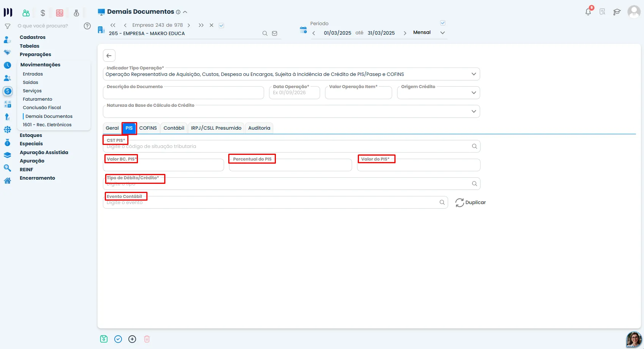This screenshot has width=644, height=349.
Task: Click the dollar sign module icon
Action: [x=43, y=13]
